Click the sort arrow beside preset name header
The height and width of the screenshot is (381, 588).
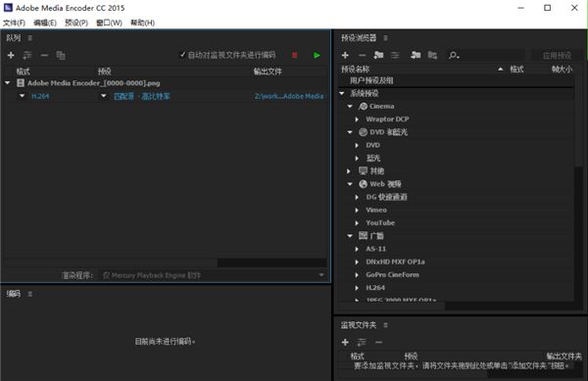click(500, 70)
